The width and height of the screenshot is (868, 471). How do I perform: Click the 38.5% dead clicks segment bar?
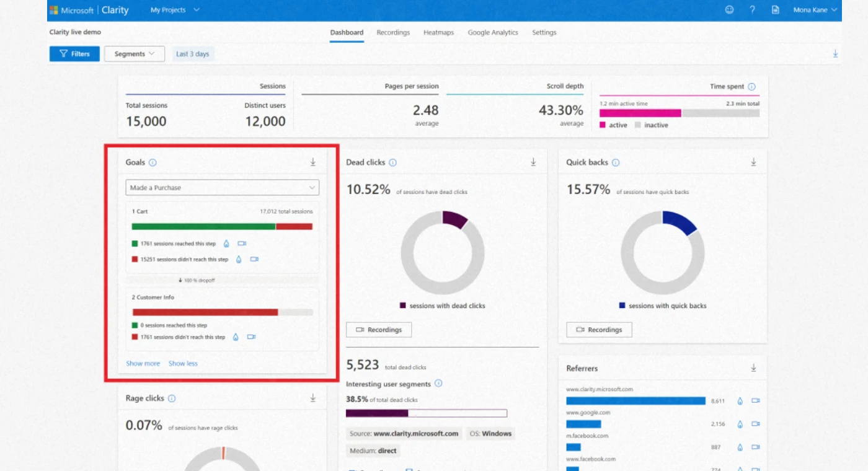[x=427, y=413]
